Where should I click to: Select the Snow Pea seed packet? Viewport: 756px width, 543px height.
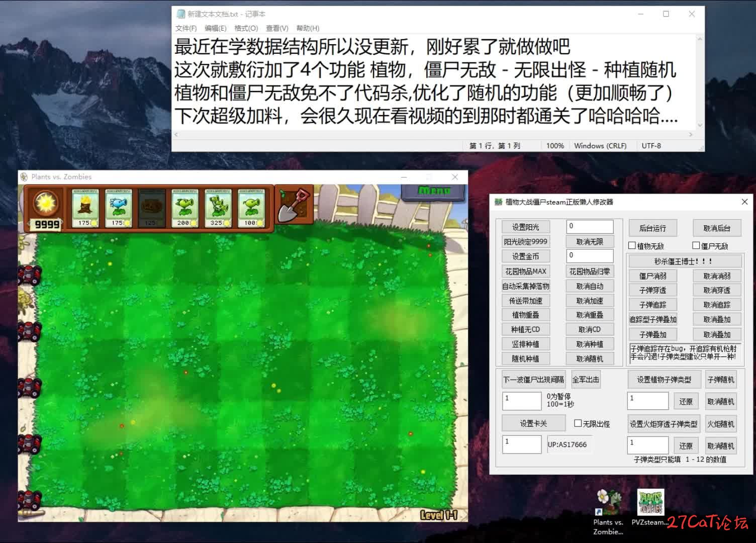click(x=119, y=209)
